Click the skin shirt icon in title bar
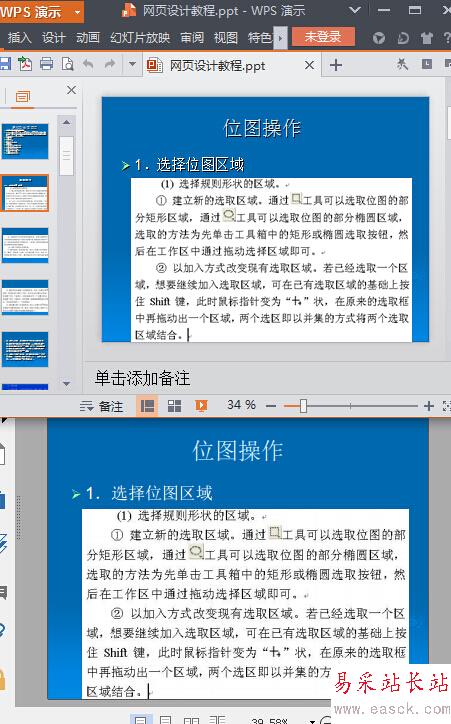Image resolution: width=451 pixels, height=724 pixels. click(x=427, y=38)
